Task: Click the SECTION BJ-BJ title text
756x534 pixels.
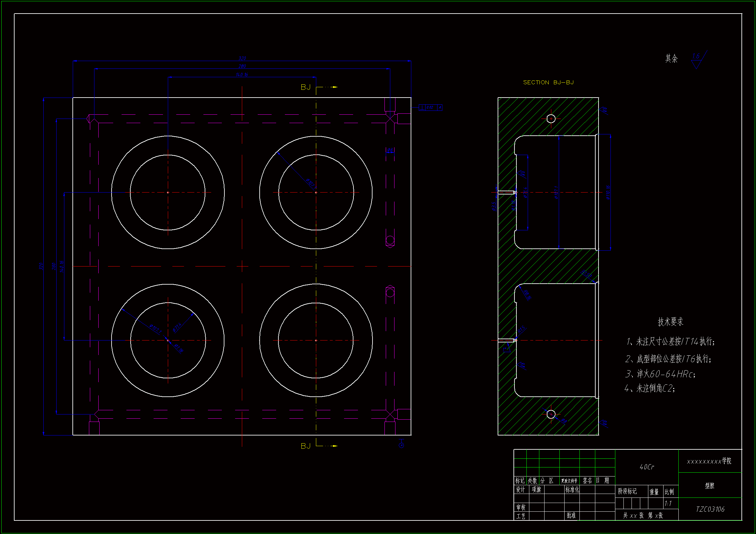Action: [548, 82]
